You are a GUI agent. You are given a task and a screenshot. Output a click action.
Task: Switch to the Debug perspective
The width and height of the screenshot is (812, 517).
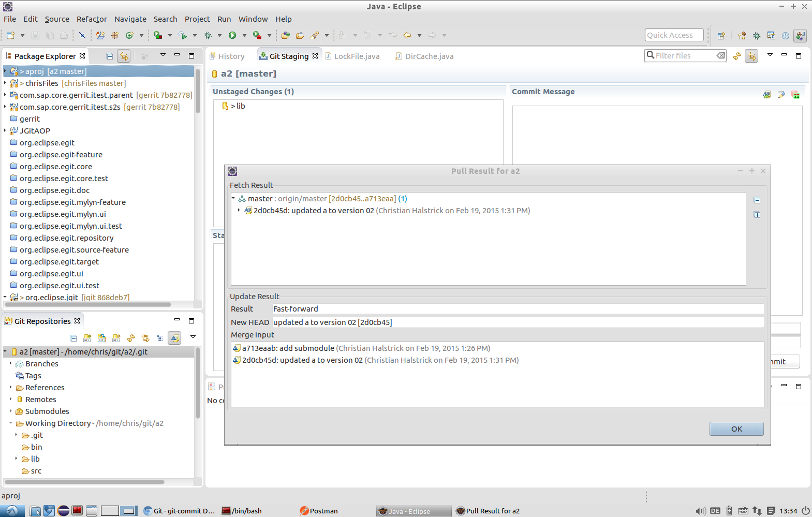tap(757, 36)
